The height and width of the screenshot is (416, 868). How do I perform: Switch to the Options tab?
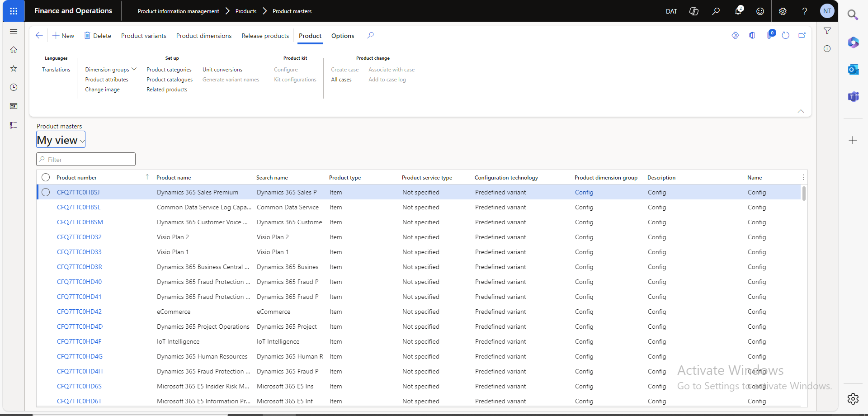click(342, 36)
